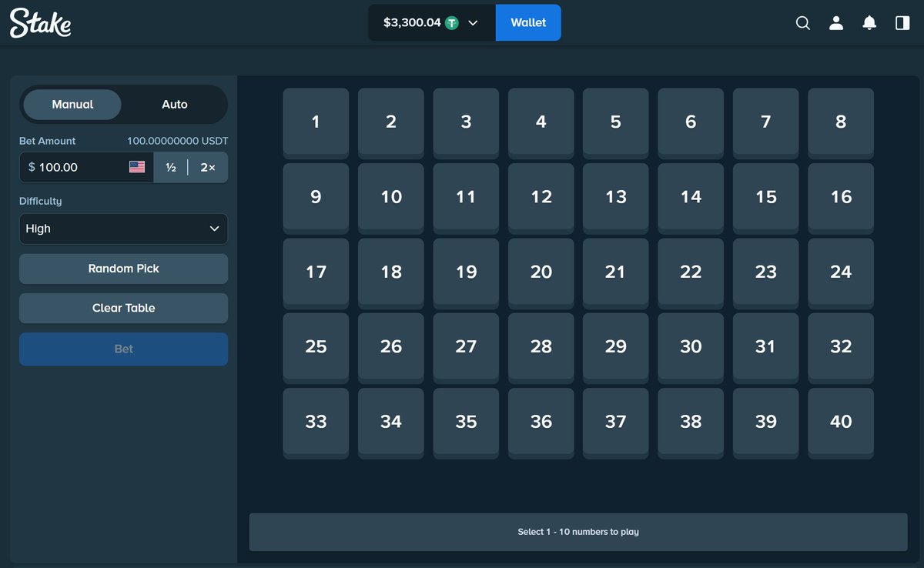Expand the balance currency dropdown chevron
Viewport: 924px width, 568px height.
(x=473, y=23)
